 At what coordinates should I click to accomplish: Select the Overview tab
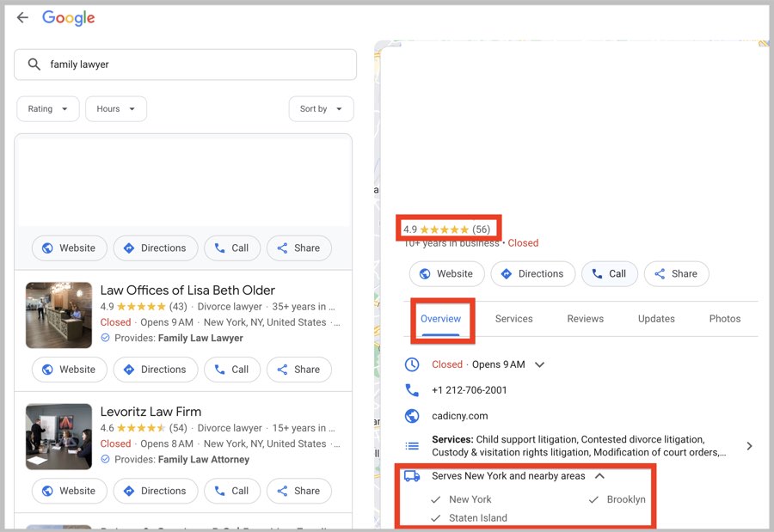(x=441, y=319)
